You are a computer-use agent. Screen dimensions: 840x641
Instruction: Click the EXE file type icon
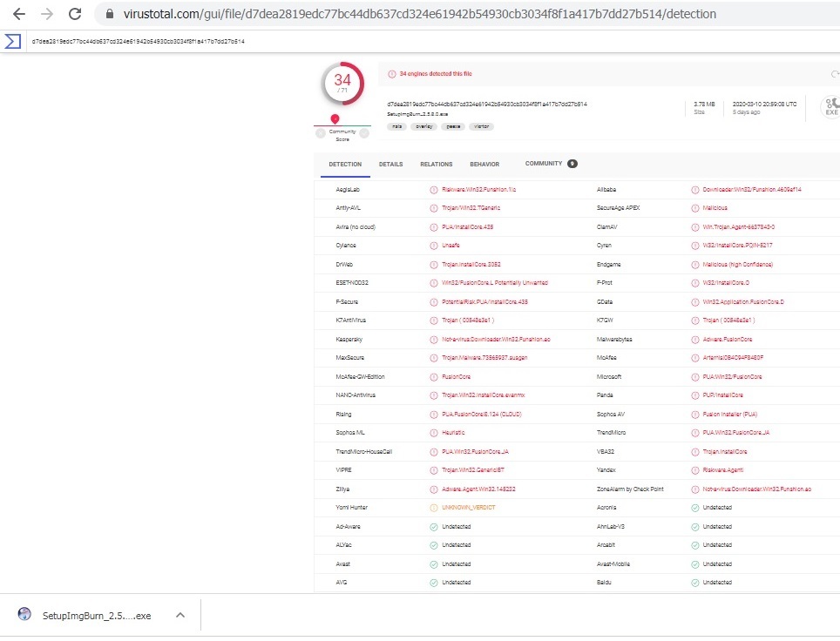click(x=831, y=106)
